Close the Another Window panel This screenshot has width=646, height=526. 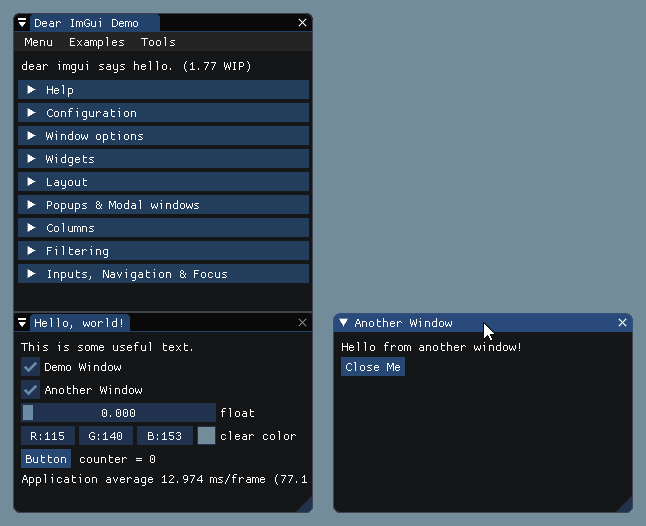coord(622,322)
